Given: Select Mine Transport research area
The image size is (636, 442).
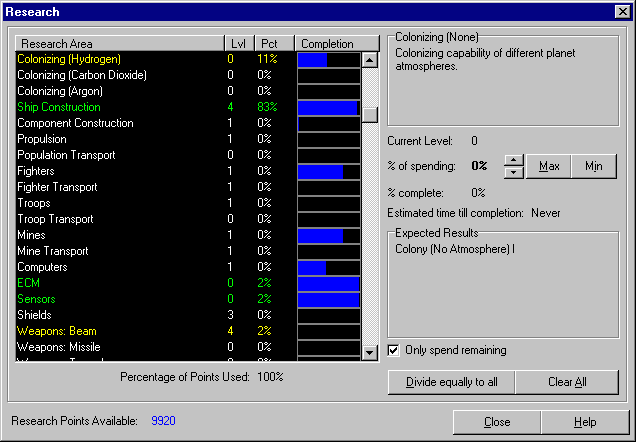Looking at the screenshot, I should pyautogui.click(x=189, y=251).
